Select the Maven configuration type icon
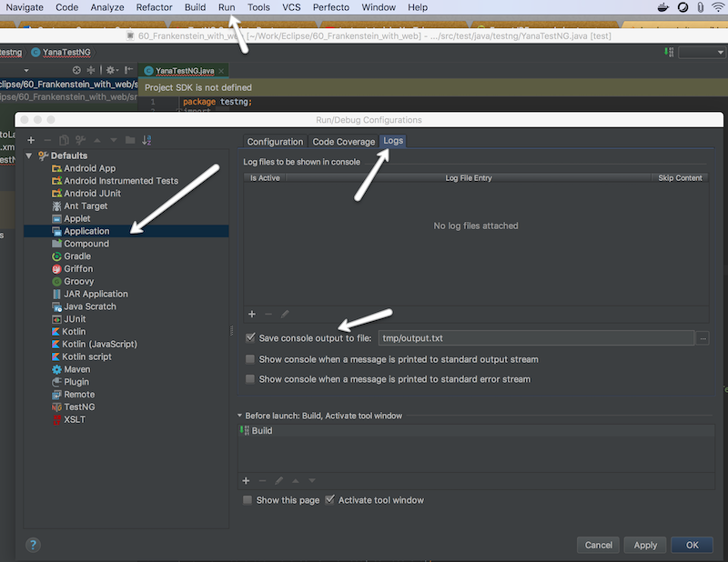Screen dimensions: 728x562 (x=56, y=369)
